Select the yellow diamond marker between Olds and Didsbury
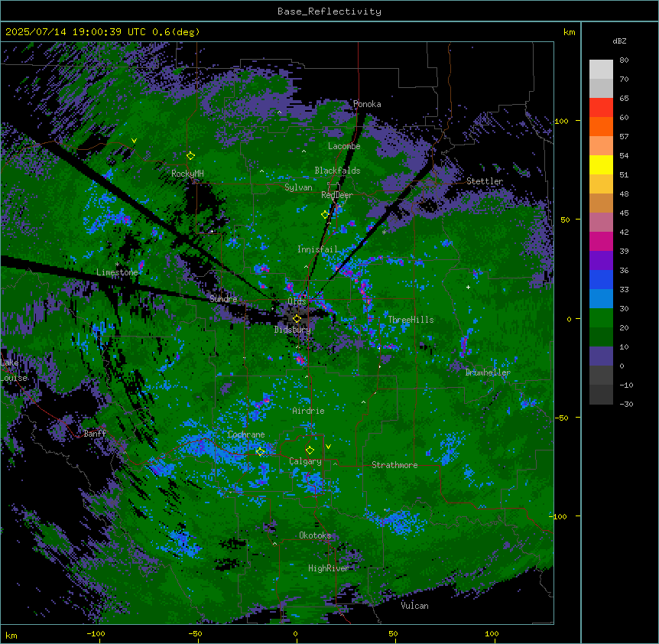Screen dimensions: 659x644 [297, 319]
